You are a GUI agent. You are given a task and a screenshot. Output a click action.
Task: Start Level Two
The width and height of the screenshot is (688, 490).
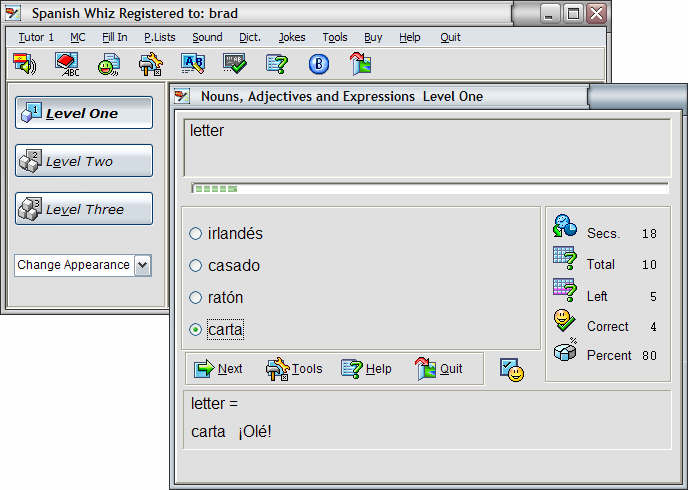pyautogui.click(x=84, y=161)
